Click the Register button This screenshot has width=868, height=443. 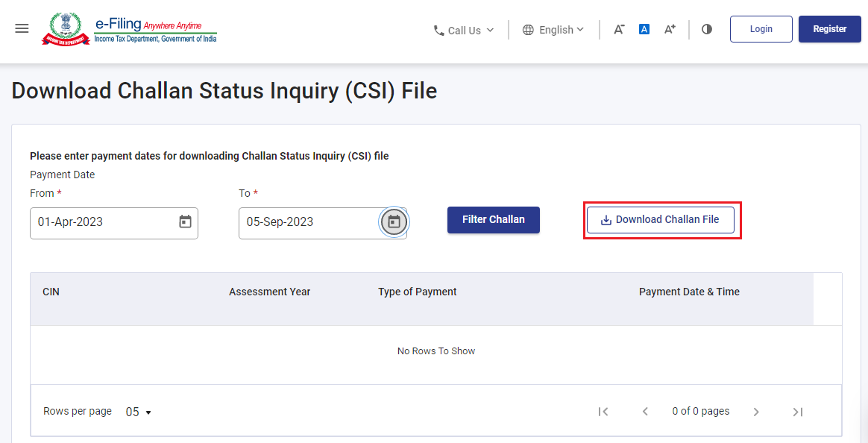[x=829, y=28]
